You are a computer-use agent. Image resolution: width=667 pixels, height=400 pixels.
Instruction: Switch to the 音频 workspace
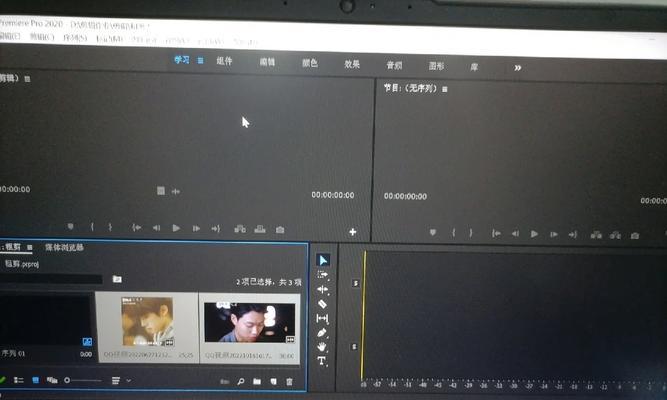(394, 66)
